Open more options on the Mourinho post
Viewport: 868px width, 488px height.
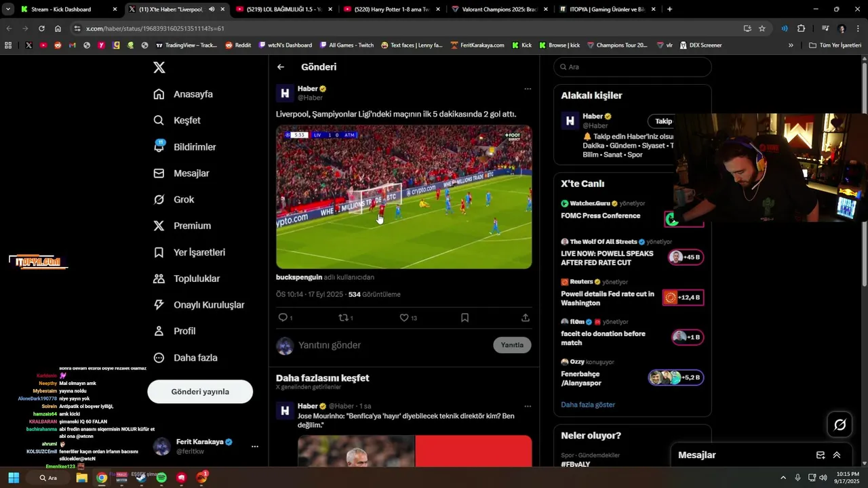click(528, 406)
